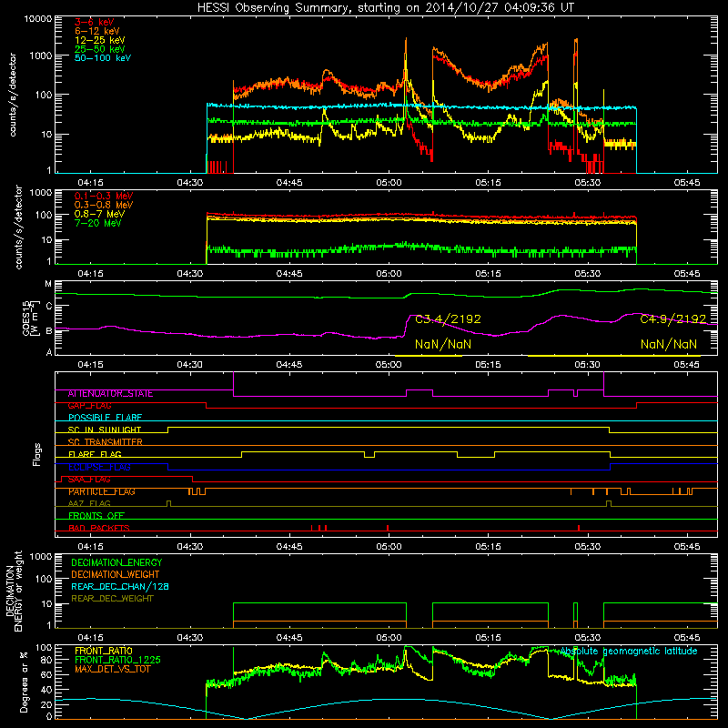Viewport: 728px width, 728px height.
Task: Click the 0.8-7 MeV legend entry
Action: [x=99, y=214]
